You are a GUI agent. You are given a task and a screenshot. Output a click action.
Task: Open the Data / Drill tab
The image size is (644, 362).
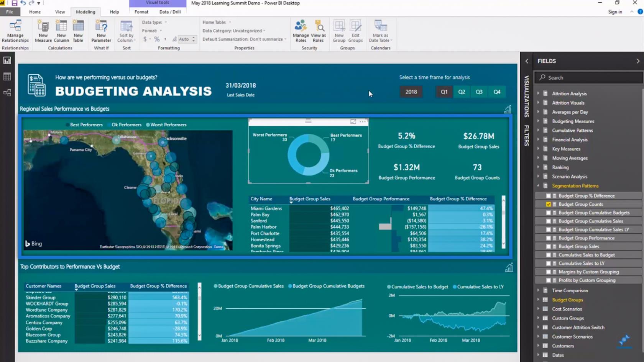click(170, 12)
